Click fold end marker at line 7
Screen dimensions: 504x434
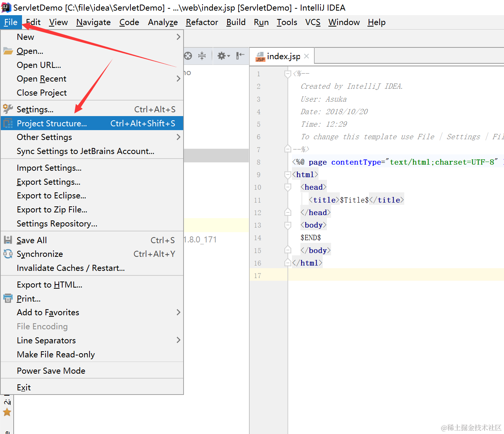tap(288, 149)
